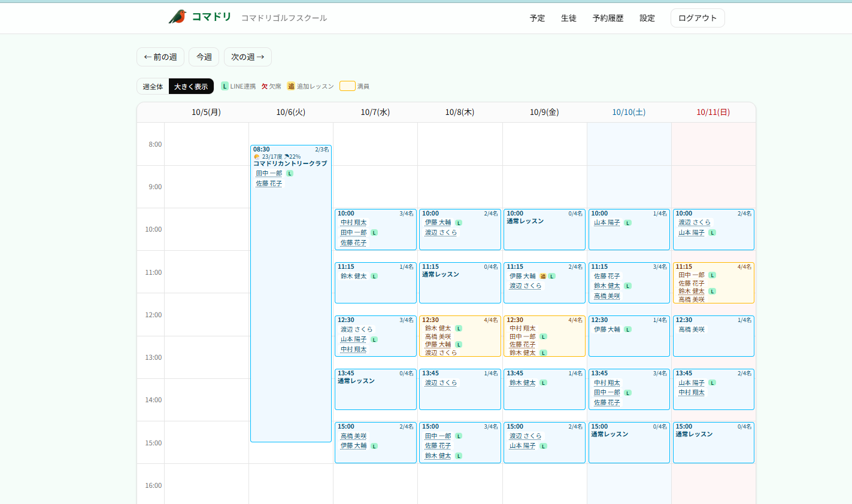The width and height of the screenshot is (852, 504).
Task: Open the 予約履歴 menu
Action: pyautogui.click(x=608, y=18)
